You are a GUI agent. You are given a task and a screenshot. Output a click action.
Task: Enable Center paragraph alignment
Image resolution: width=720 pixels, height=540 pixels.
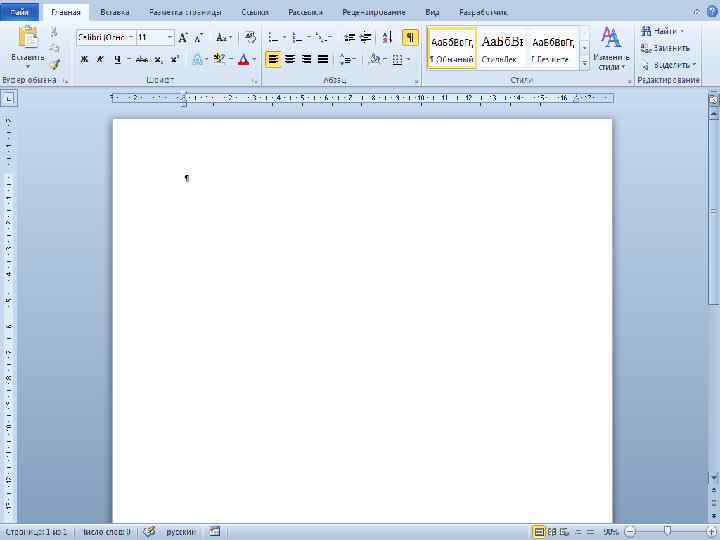(290, 59)
